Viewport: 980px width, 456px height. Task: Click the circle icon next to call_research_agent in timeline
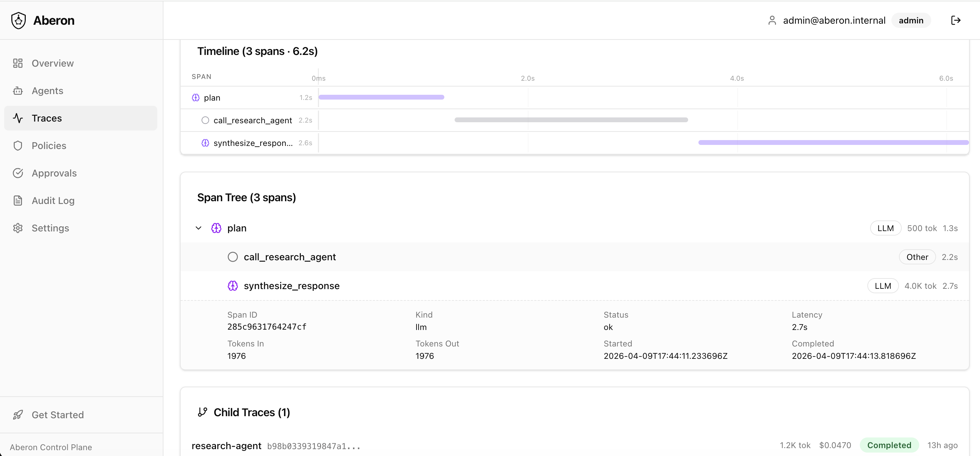[x=205, y=120]
